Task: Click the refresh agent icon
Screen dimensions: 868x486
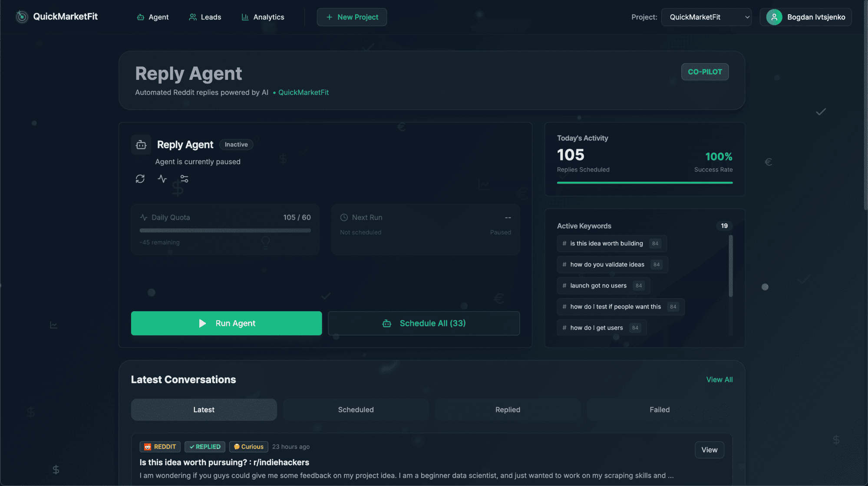Action: tap(140, 179)
